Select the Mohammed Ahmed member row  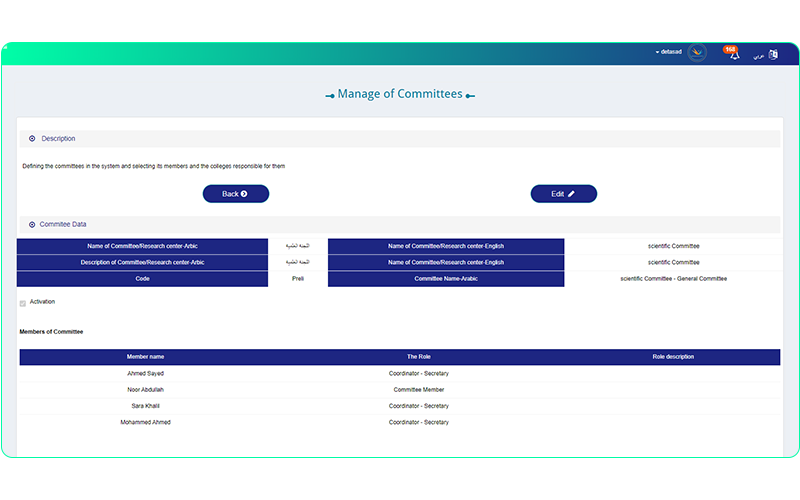coord(145,422)
